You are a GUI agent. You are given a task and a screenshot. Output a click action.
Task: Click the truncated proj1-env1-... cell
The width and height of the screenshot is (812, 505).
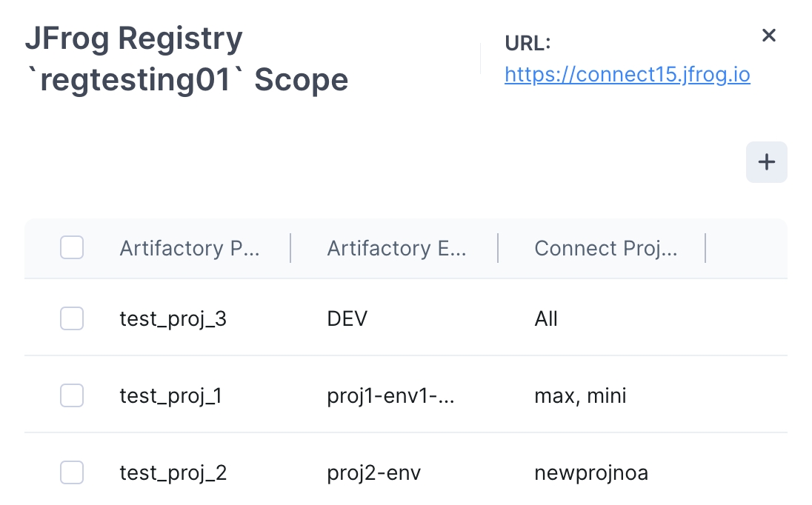[390, 396]
